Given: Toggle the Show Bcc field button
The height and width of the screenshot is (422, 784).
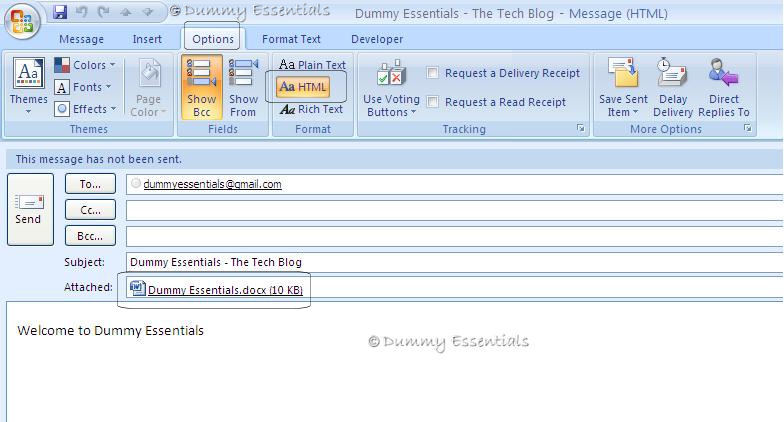Looking at the screenshot, I should pyautogui.click(x=202, y=88).
